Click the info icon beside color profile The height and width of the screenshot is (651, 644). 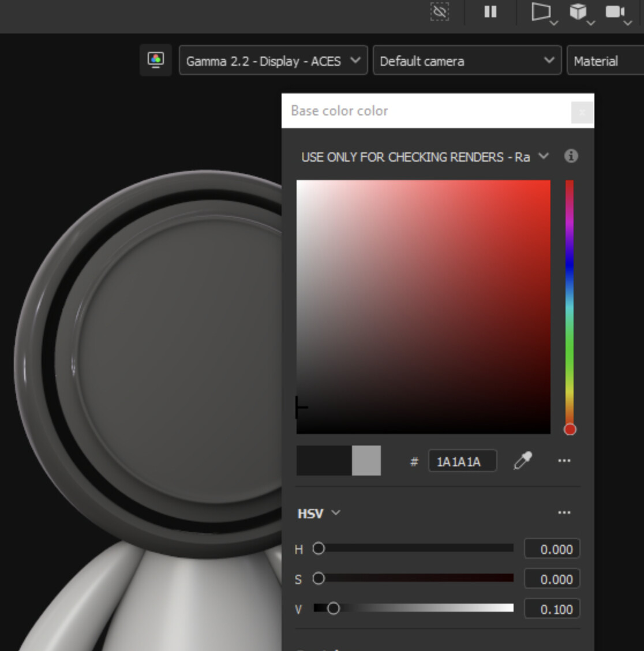click(571, 156)
